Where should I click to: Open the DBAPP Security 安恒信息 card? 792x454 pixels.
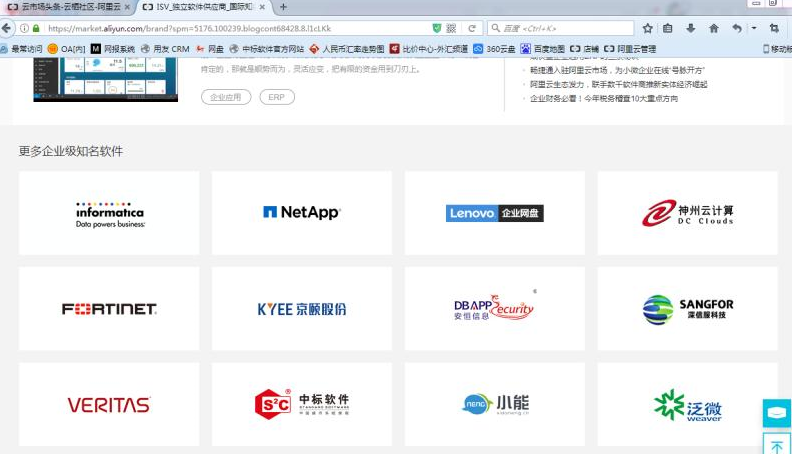[495, 309]
